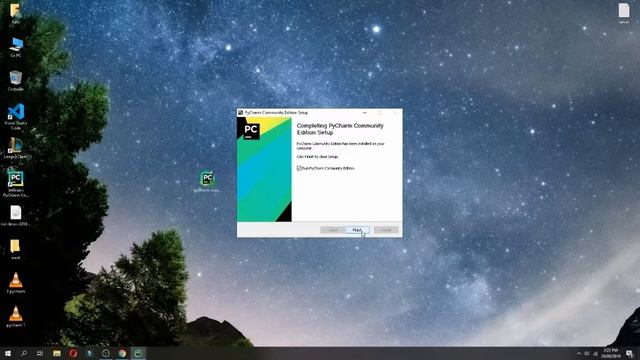640x360 pixels.
Task: Select the Recycle Bin desktop icon
Action: [16, 81]
